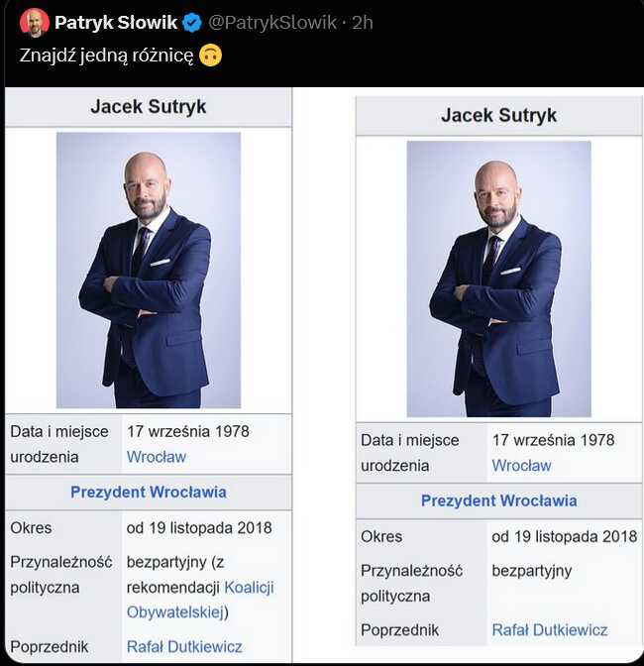This screenshot has height=666, width=644.
Task: Open the @PatrykSlowik handle
Action: click(272, 23)
